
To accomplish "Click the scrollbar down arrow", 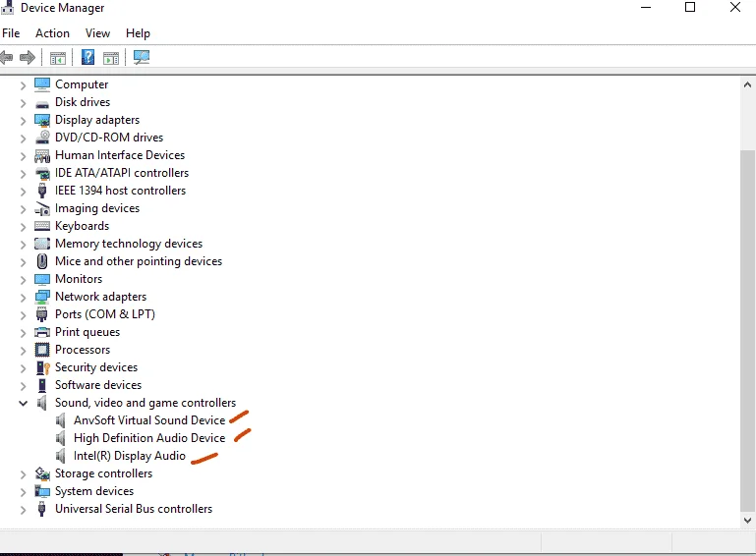I will click(747, 521).
